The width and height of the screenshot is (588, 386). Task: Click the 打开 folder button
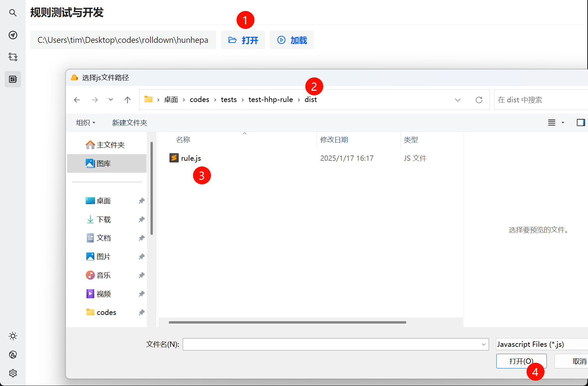coord(243,40)
